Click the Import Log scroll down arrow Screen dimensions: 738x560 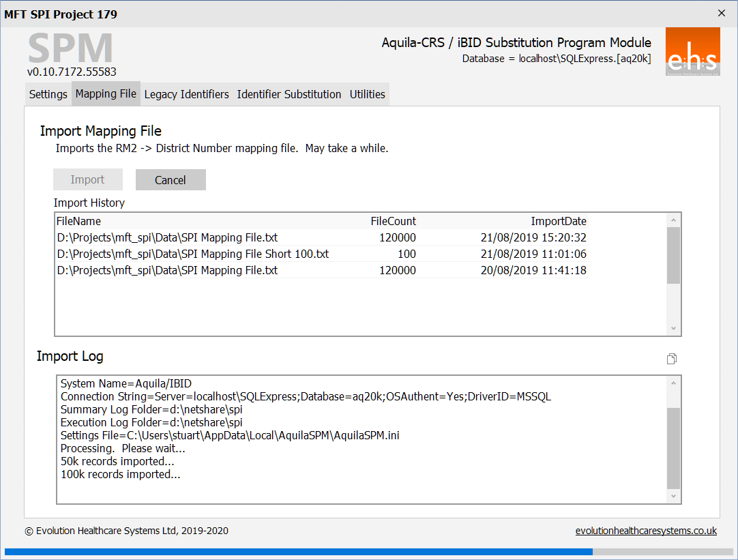point(674,497)
